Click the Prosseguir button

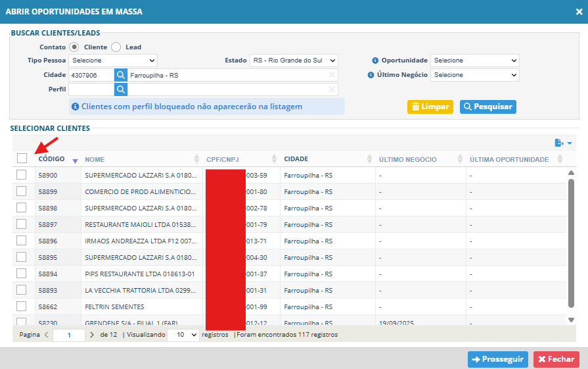497,359
